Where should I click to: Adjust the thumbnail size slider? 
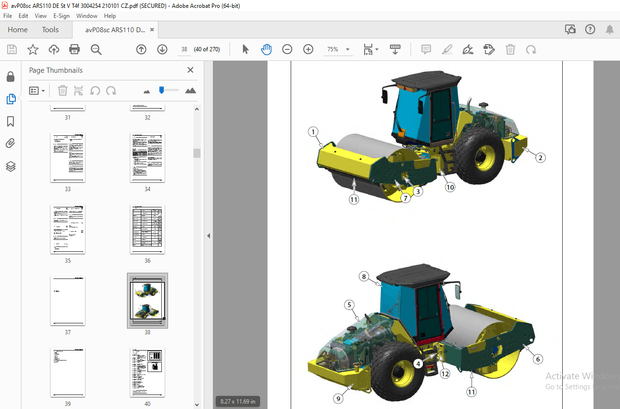[162, 90]
